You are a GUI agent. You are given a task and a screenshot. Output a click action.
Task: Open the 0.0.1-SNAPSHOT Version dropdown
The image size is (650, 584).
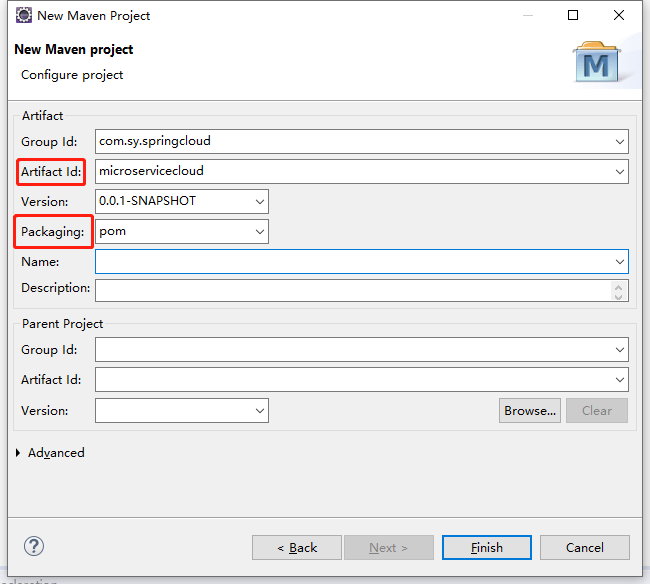(260, 201)
